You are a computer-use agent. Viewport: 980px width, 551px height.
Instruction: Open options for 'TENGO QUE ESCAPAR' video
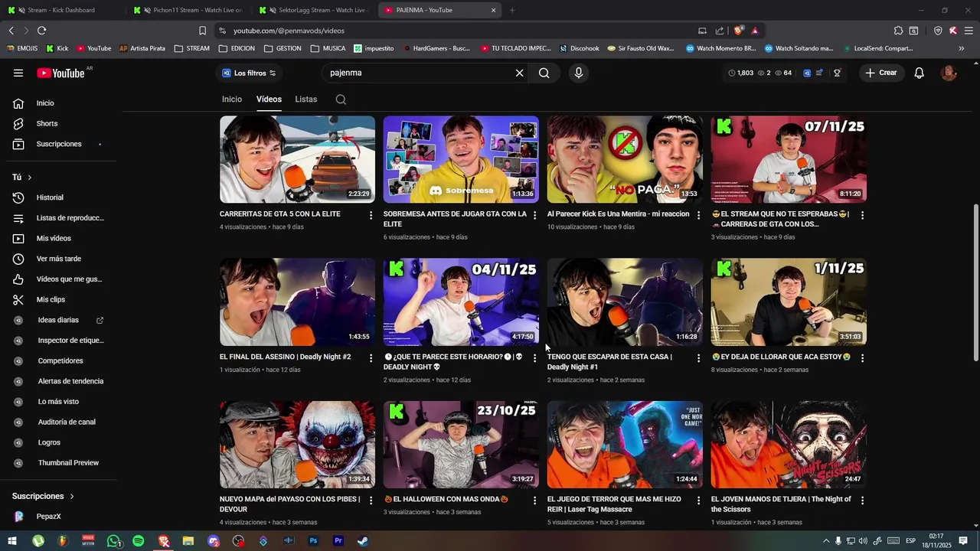pos(698,358)
